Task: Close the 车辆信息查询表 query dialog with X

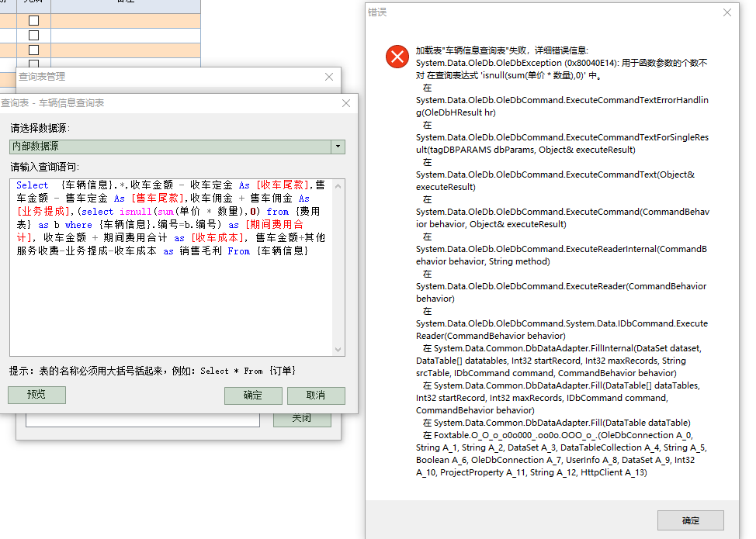Action: pyautogui.click(x=346, y=103)
